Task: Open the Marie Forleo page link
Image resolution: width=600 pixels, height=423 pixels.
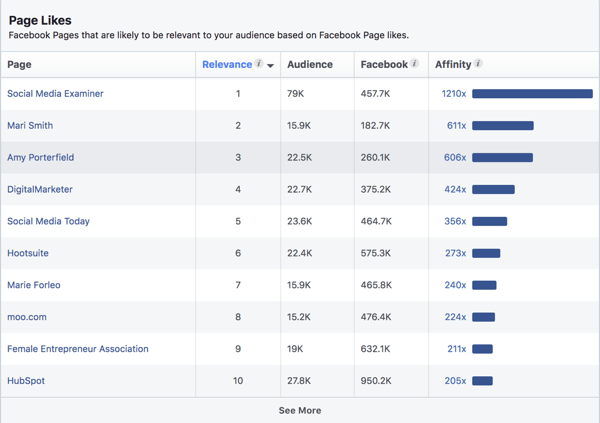Action: [34, 285]
